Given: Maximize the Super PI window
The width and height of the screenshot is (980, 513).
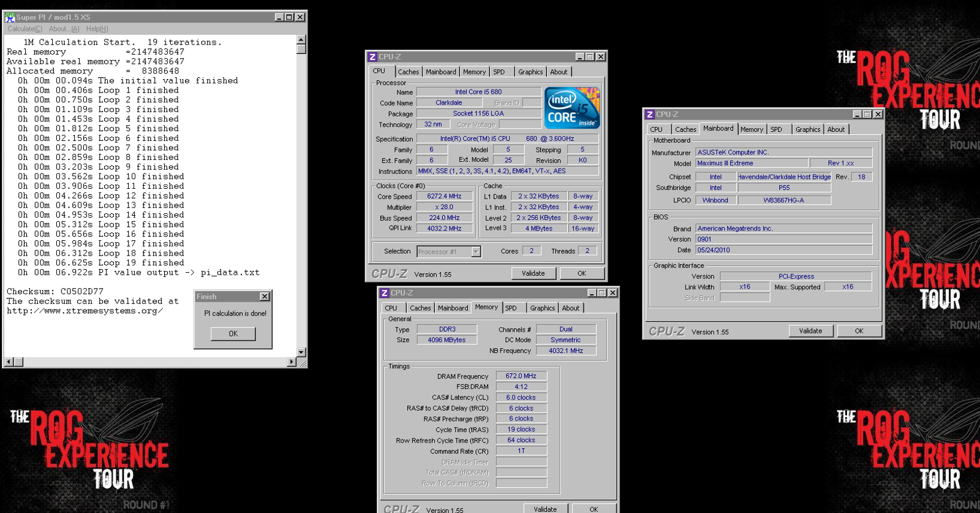Looking at the screenshot, I should tap(289, 17).
